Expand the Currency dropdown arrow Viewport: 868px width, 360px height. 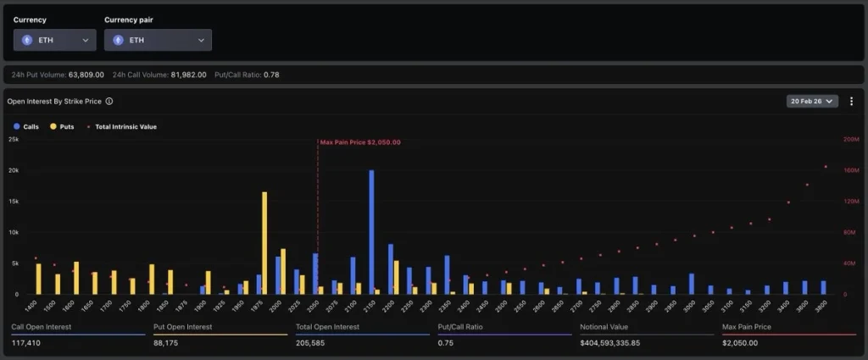click(x=86, y=40)
